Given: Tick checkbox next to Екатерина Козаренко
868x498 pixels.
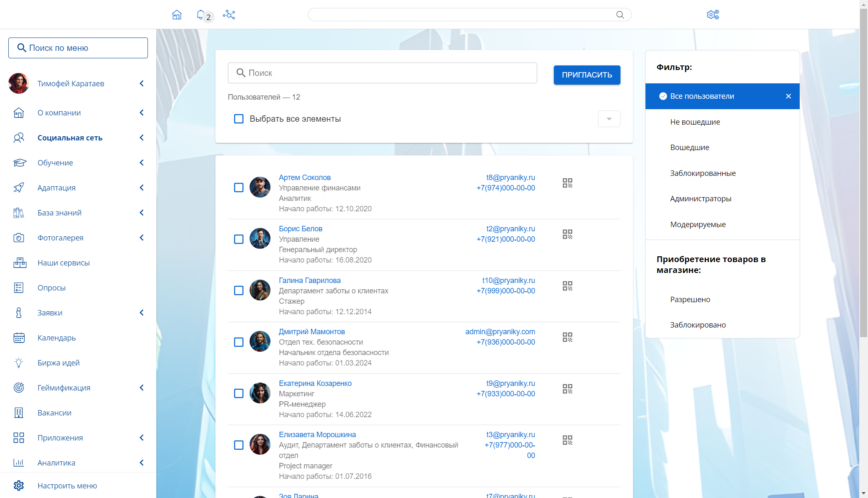Looking at the screenshot, I should (239, 393).
